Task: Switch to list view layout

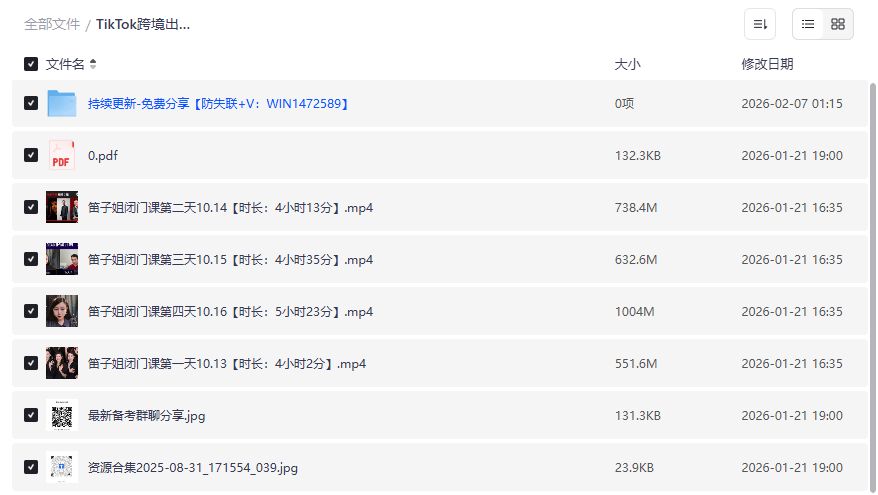Action: 808,24
